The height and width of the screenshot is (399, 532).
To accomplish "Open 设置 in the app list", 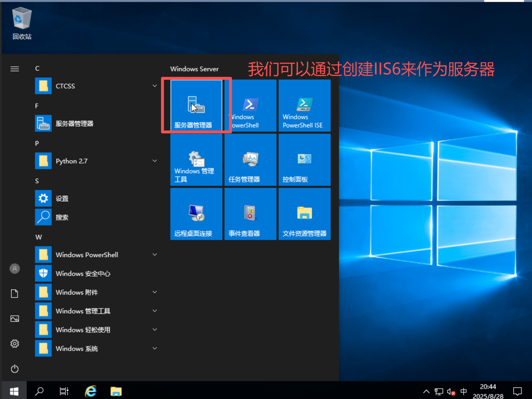I will [x=97, y=198].
